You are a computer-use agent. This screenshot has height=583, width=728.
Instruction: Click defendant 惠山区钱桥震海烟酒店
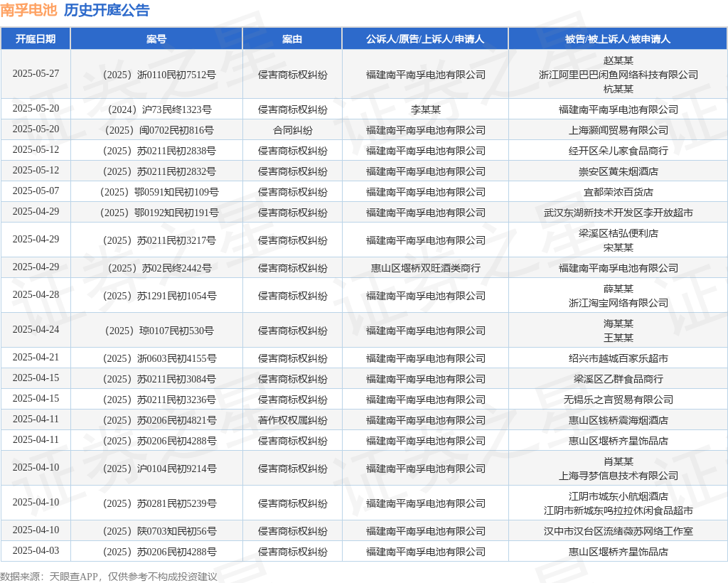[618, 420]
